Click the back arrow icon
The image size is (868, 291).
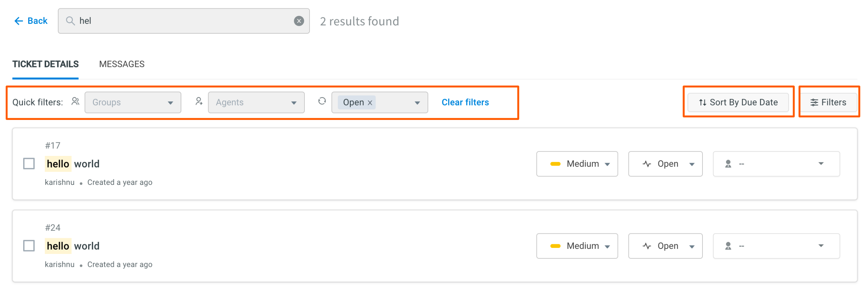[19, 21]
